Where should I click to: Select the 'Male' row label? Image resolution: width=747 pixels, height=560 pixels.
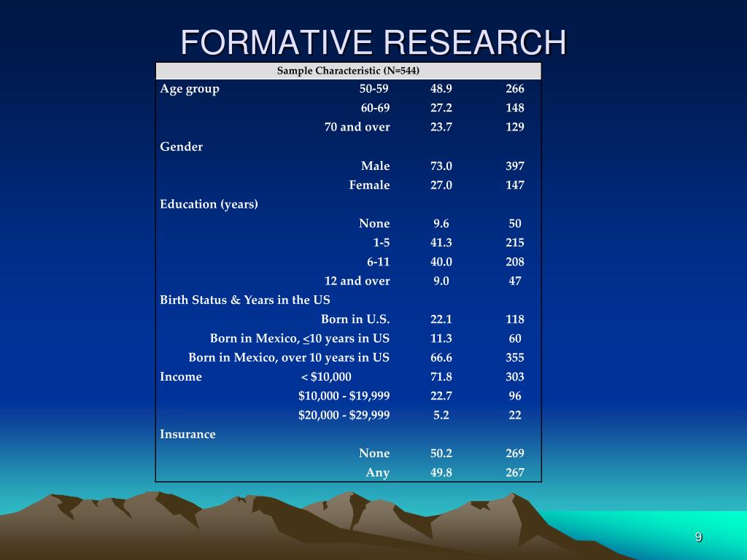(x=376, y=166)
